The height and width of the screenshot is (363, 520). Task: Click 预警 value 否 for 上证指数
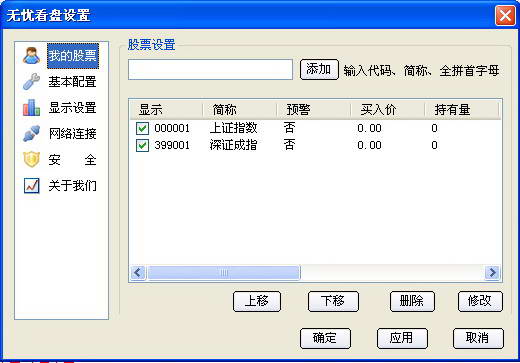click(x=289, y=128)
